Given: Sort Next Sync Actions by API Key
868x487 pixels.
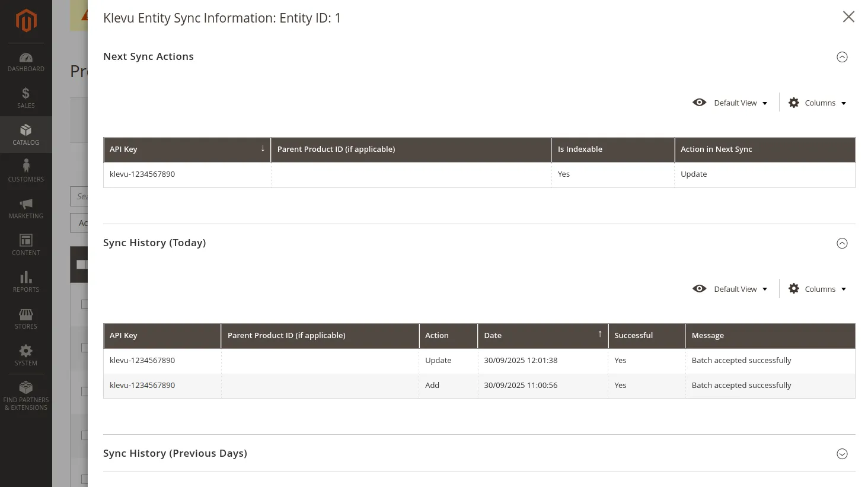Looking at the screenshot, I should coord(187,149).
